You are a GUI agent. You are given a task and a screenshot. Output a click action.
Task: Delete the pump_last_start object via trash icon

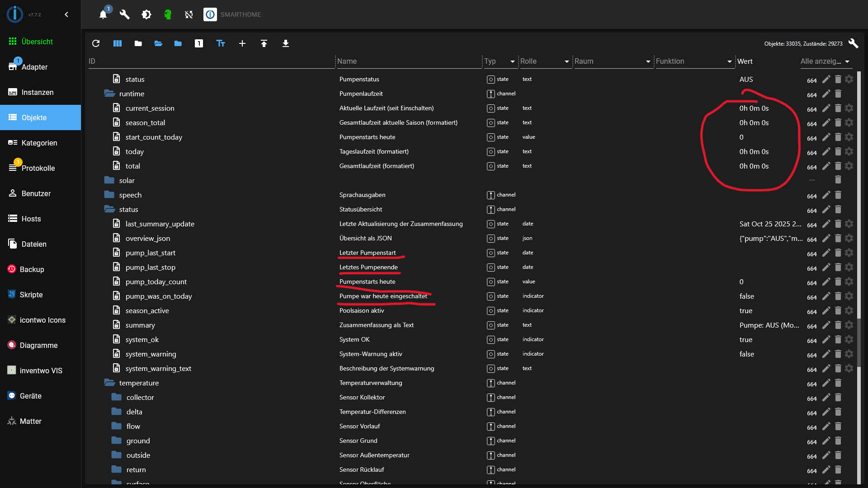point(838,253)
